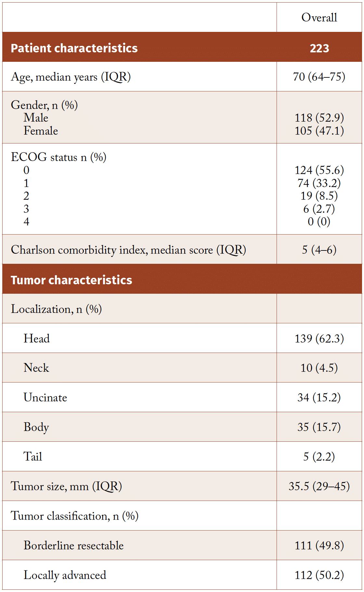364x592 pixels.
Task: Click the Tumor characteristics section header
Action: 71,280
